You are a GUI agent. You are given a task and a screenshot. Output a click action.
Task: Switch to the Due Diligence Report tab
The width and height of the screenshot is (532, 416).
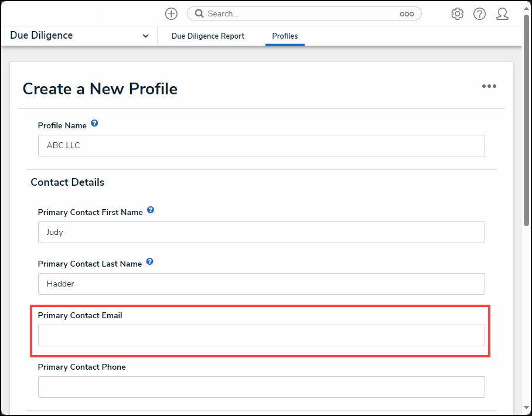click(x=208, y=36)
